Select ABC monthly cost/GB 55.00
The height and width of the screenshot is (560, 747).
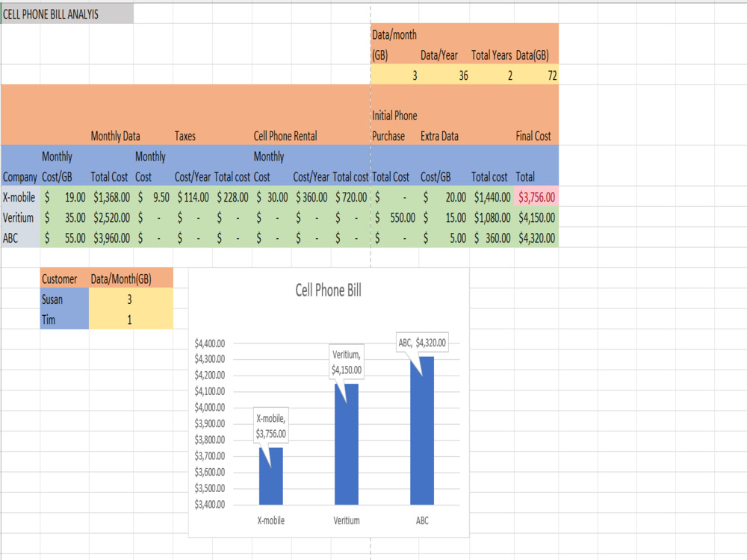click(x=65, y=237)
